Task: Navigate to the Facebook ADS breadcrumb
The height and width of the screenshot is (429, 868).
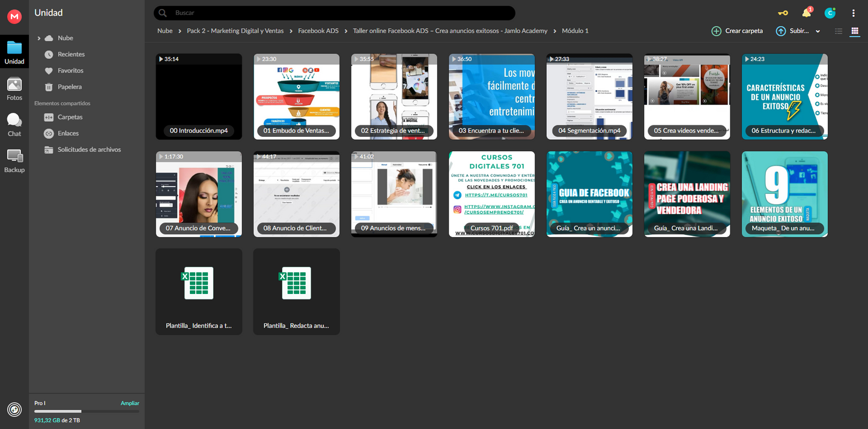Action: tap(318, 31)
